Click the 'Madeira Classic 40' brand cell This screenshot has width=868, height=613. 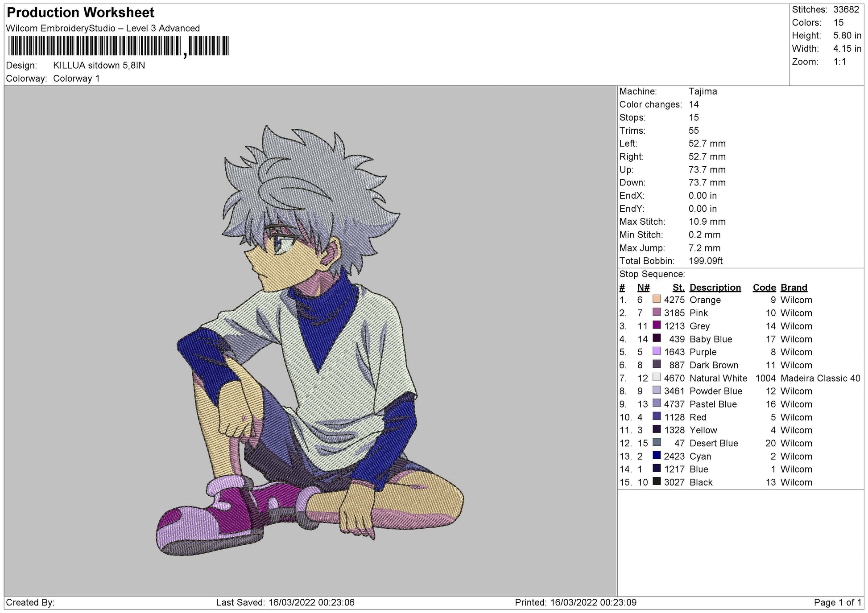(x=820, y=378)
